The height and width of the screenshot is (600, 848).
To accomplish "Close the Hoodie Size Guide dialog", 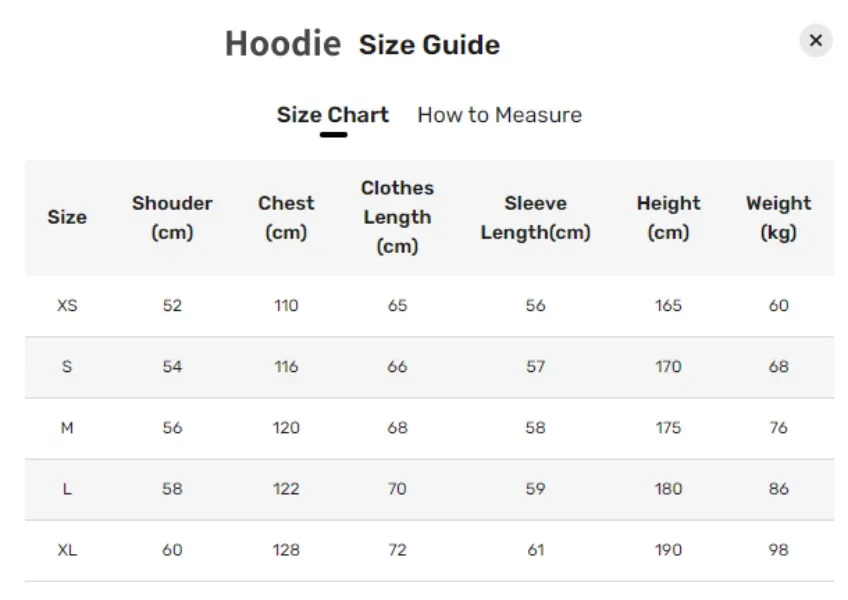I will point(816,40).
